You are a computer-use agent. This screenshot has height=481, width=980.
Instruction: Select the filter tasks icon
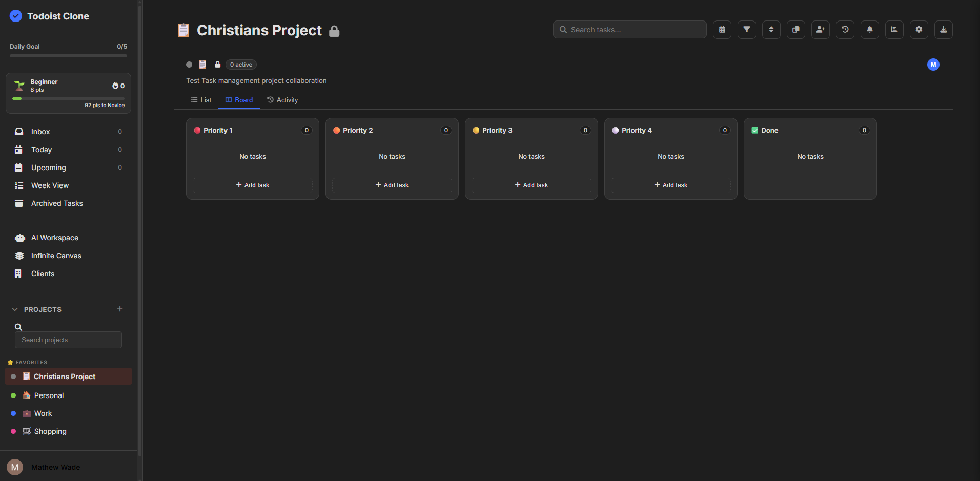click(x=747, y=30)
